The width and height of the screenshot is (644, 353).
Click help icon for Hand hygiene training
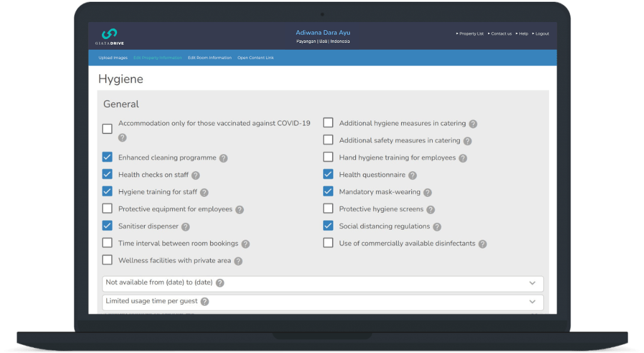(463, 159)
